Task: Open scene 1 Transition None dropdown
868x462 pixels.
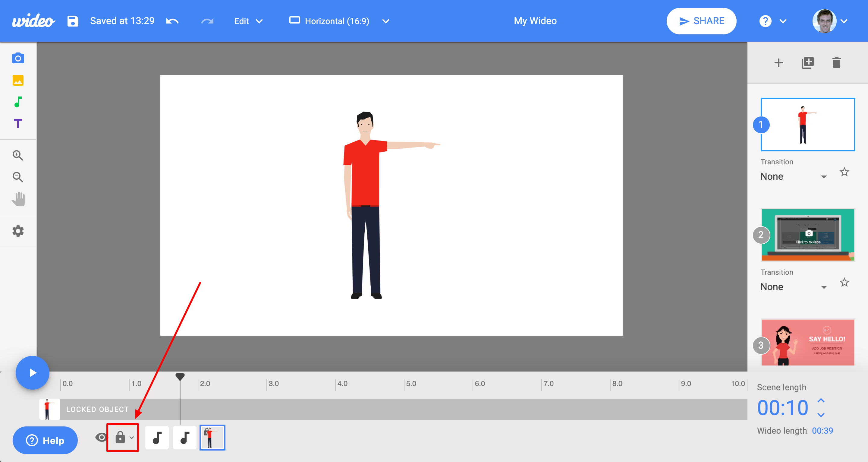Action: [794, 176]
